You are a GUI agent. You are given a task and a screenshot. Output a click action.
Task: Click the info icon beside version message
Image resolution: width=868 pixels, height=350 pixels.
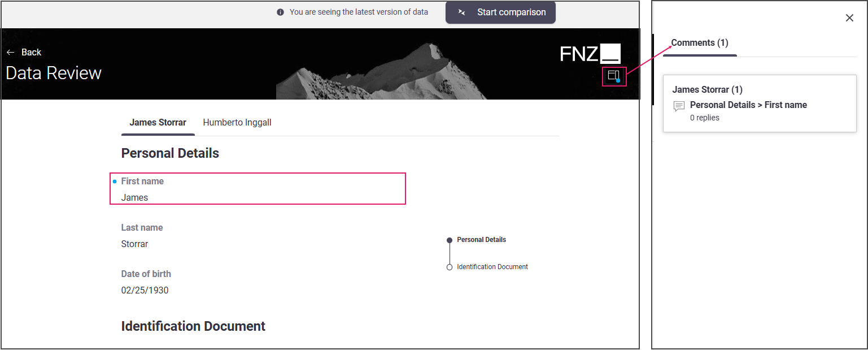280,12
